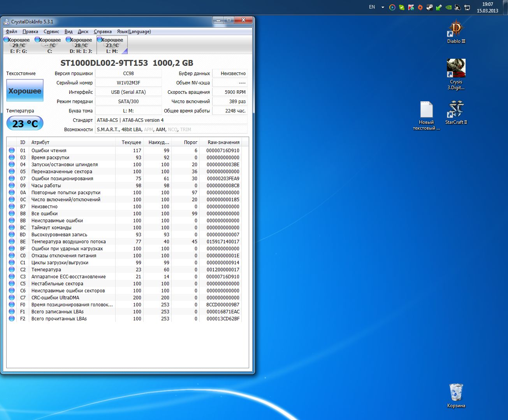
Task: Open the Диск menu
Action: pyautogui.click(x=83, y=32)
